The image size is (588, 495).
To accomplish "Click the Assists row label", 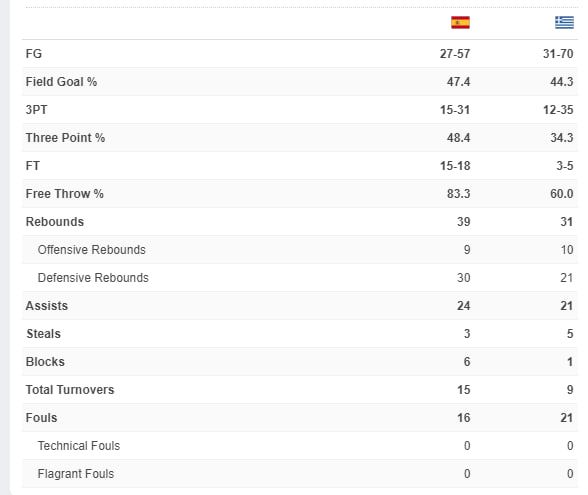I will point(47,306).
